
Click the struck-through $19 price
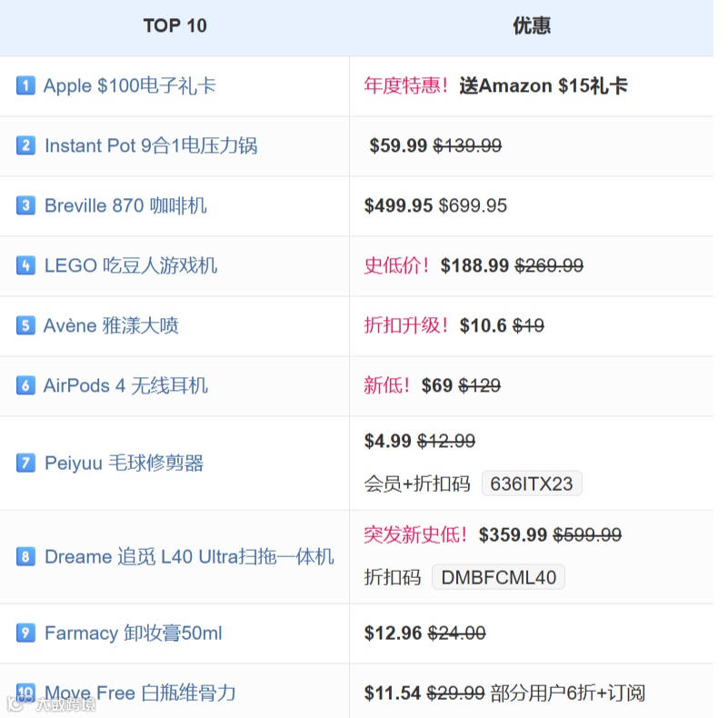coord(528,325)
